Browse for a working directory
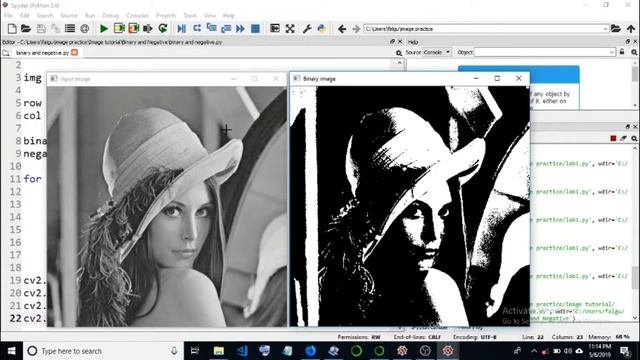The height and width of the screenshot is (360, 640). tap(616, 29)
